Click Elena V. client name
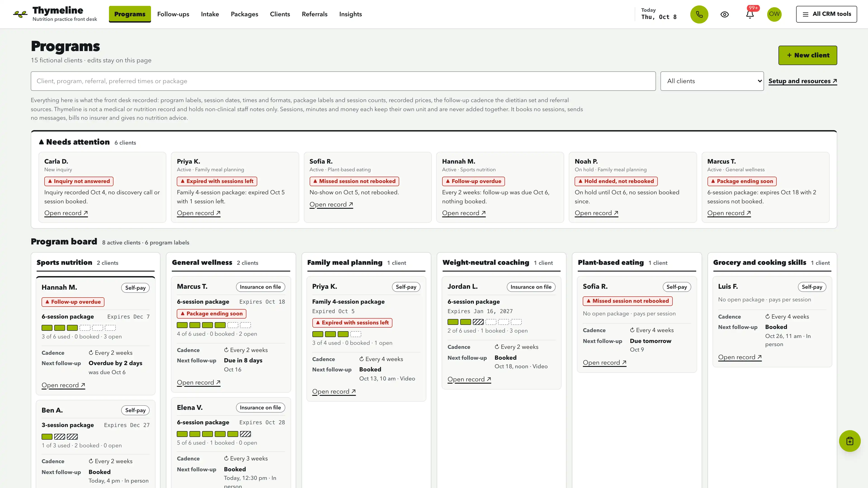 tap(190, 408)
